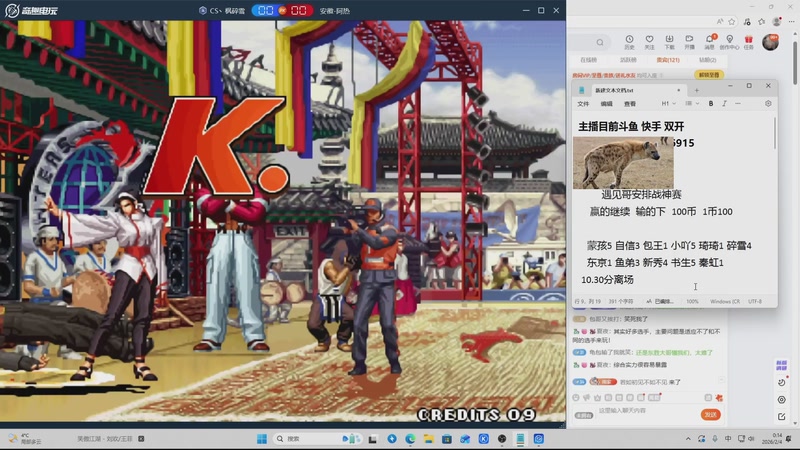The height and width of the screenshot is (450, 800).
Task: Click the red fan badge icon in chat toolbar
Action: 719,397
